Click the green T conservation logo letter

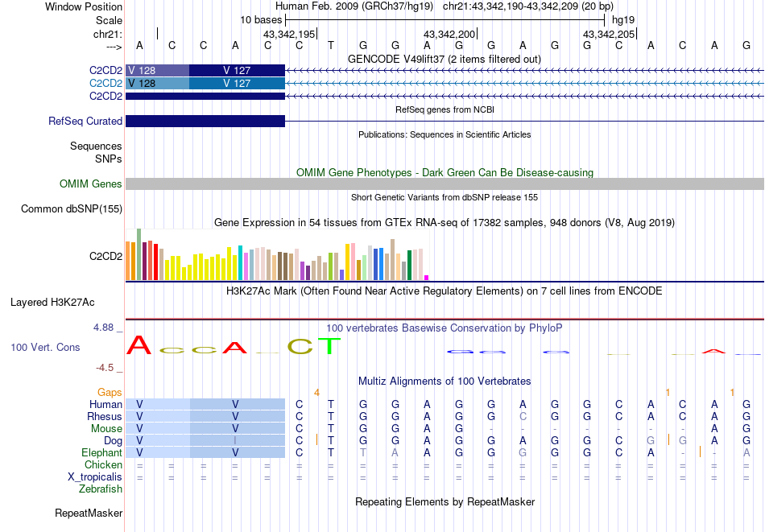[330, 346]
